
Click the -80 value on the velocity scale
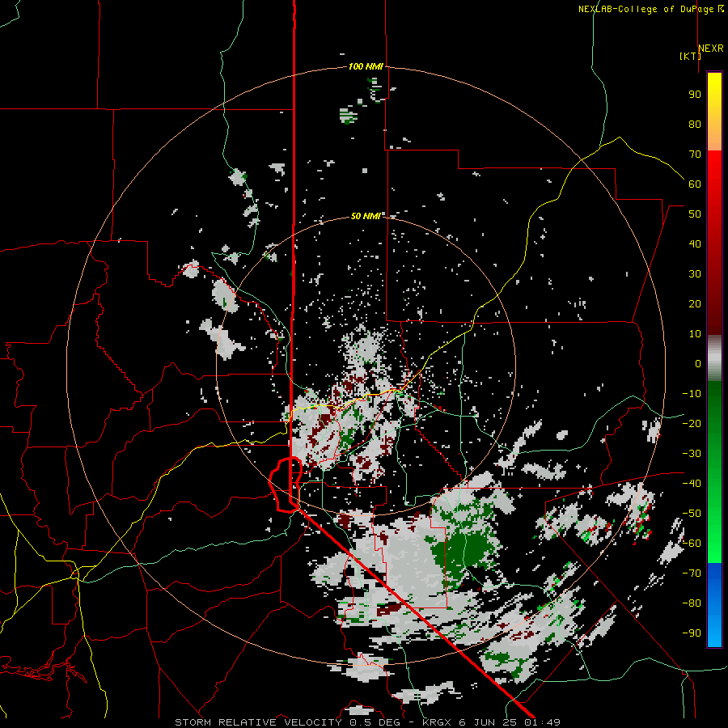692,603
